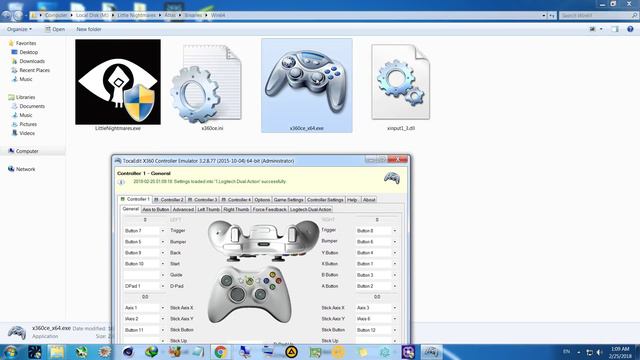This screenshot has height=360, width=640.
Task: Click the left thumbstick on controller image
Action: click(x=227, y=280)
